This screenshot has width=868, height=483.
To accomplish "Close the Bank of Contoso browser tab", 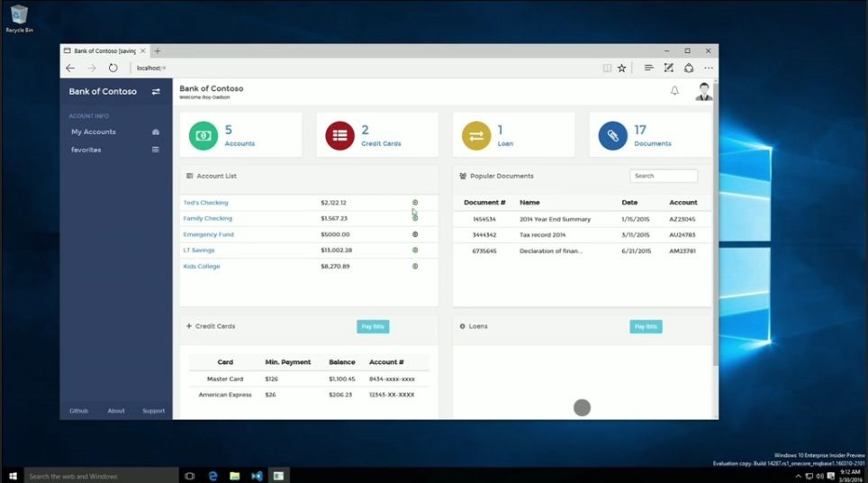I will pyautogui.click(x=143, y=51).
